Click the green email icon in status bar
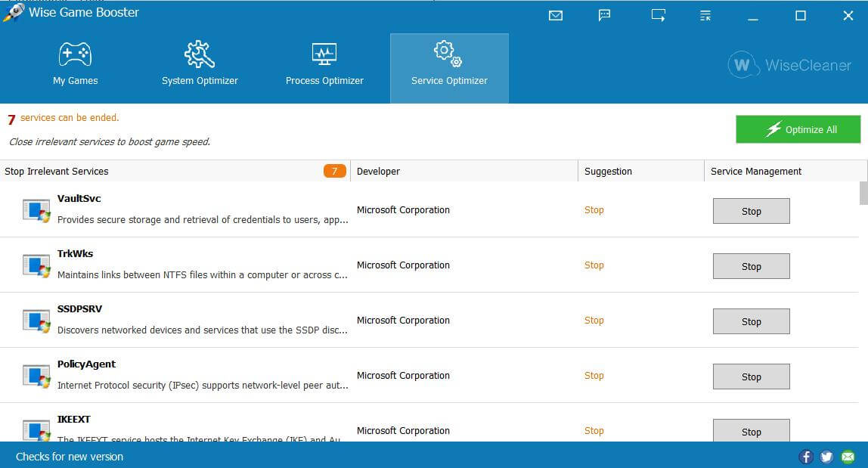 [848, 457]
